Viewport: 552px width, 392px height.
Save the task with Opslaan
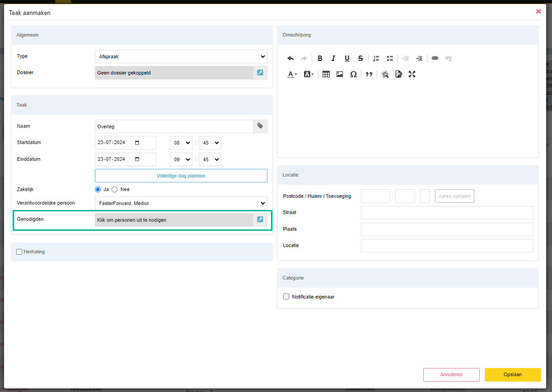click(513, 375)
